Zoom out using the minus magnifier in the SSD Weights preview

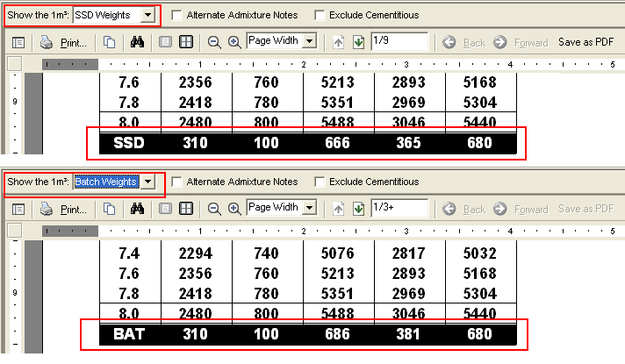214,42
